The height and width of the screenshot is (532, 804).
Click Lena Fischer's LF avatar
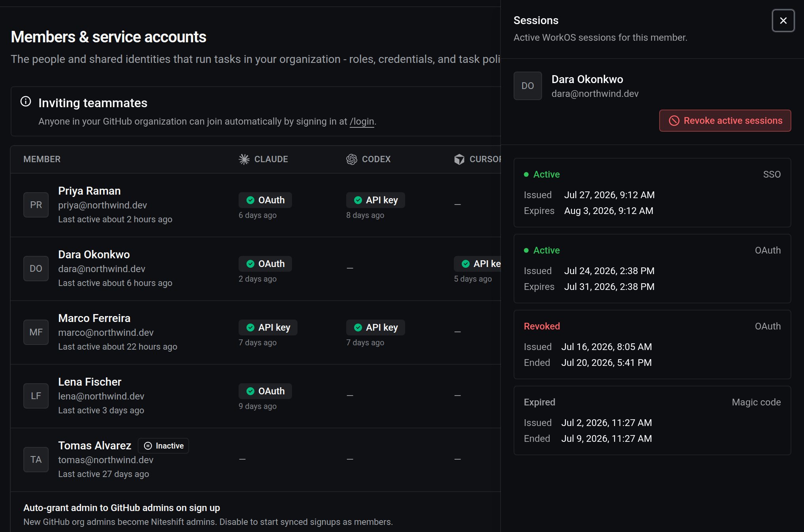coord(36,396)
